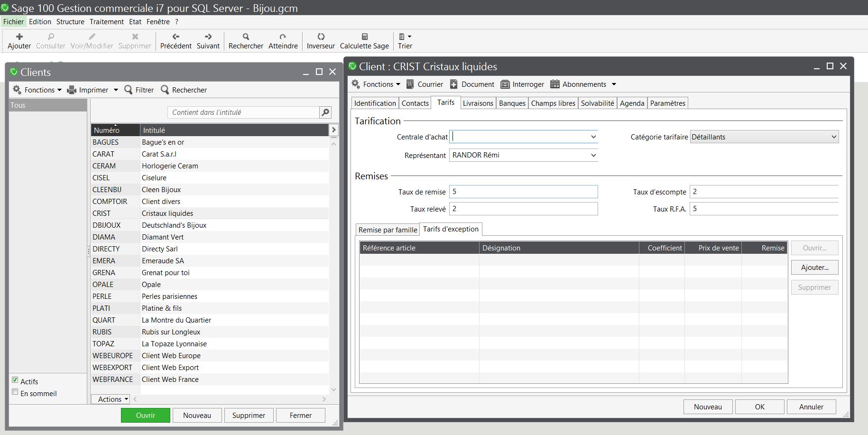
Task: Switch to the Livraisons tab
Action: (478, 103)
